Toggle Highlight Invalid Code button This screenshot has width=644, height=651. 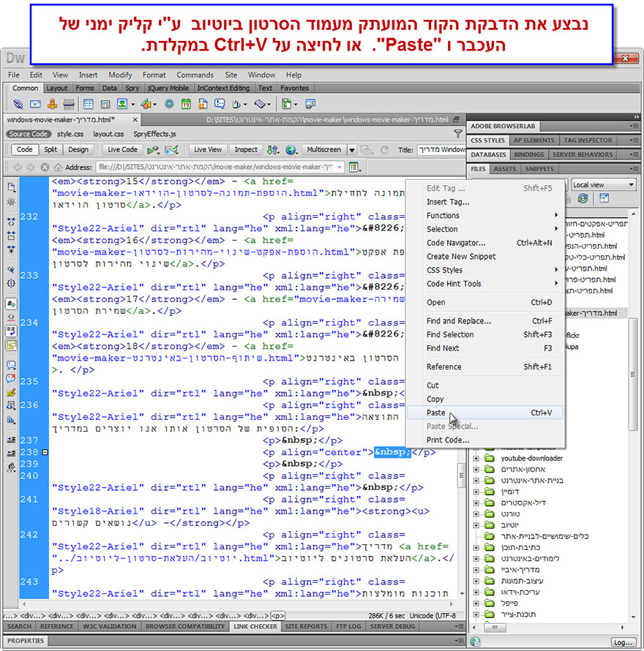pyautogui.click(x=11, y=317)
